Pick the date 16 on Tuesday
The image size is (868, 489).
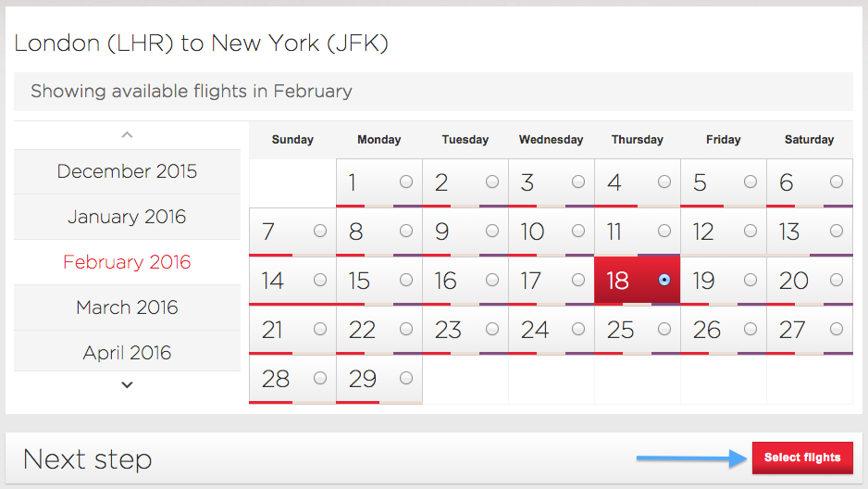coord(465,281)
